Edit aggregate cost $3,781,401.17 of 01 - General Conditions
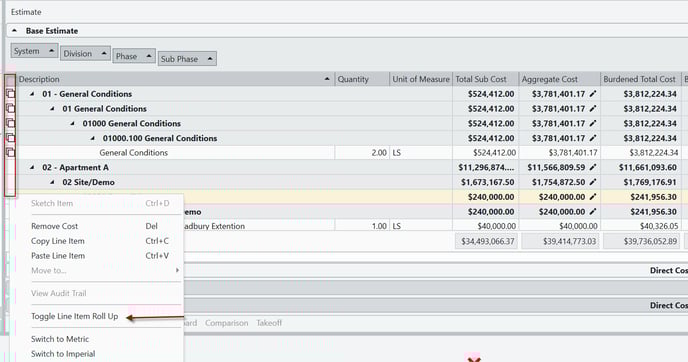 click(593, 94)
